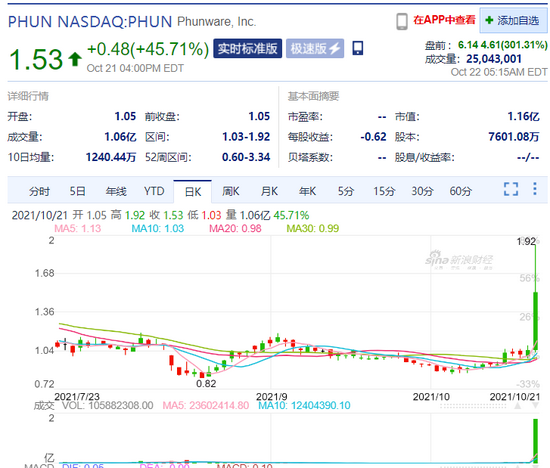The height and width of the screenshot is (468, 550).
Task: Click the 2021/9 date axis label
Action: (271, 397)
